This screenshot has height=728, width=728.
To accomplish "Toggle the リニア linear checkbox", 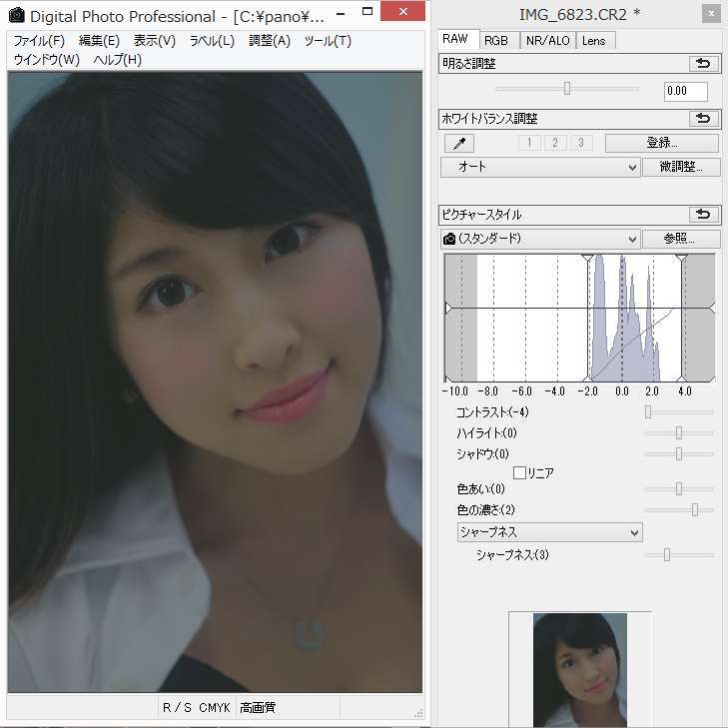I will click(x=519, y=473).
